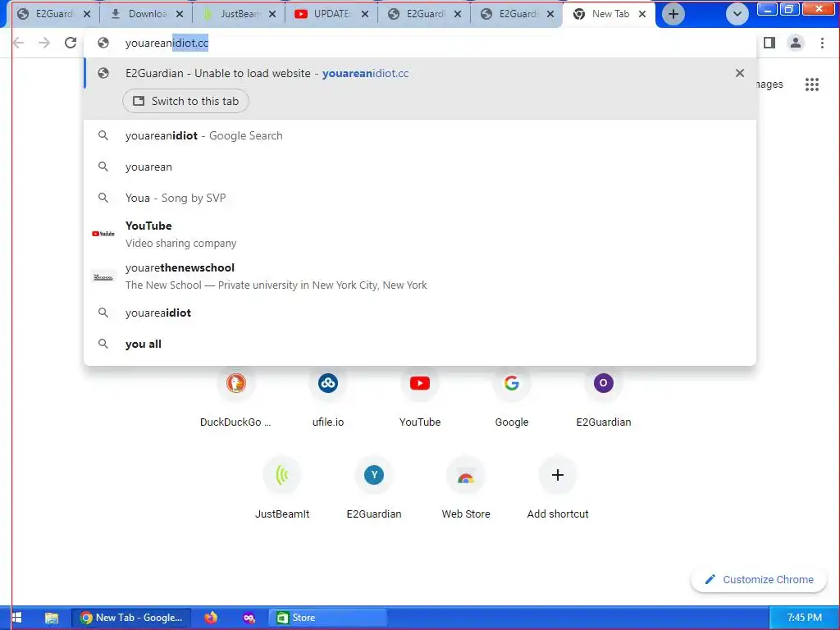This screenshot has width=840, height=630.
Task: Select the youarethenewschool suggestion
Action: point(419,276)
